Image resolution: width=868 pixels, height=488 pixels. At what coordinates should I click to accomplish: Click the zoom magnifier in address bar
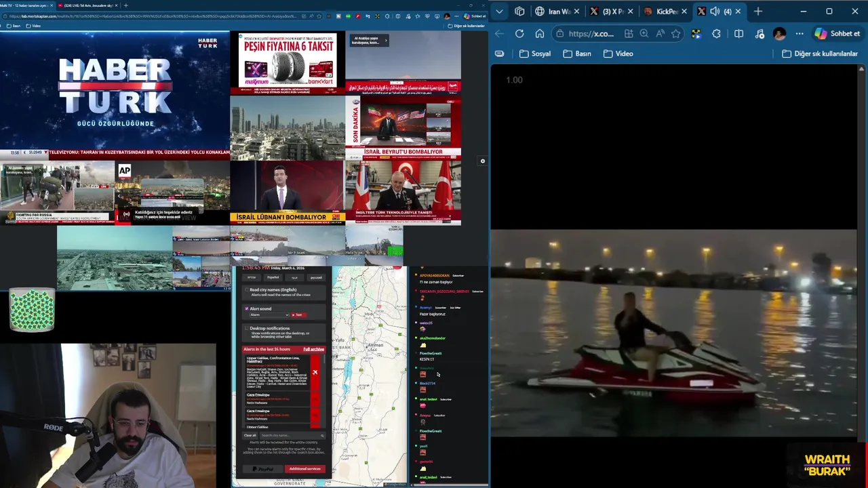(x=644, y=33)
